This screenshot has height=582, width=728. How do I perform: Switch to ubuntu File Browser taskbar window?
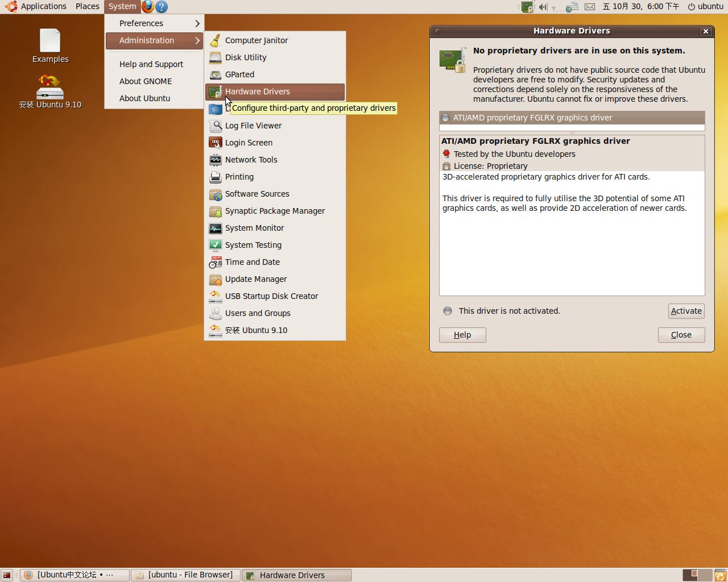186,575
